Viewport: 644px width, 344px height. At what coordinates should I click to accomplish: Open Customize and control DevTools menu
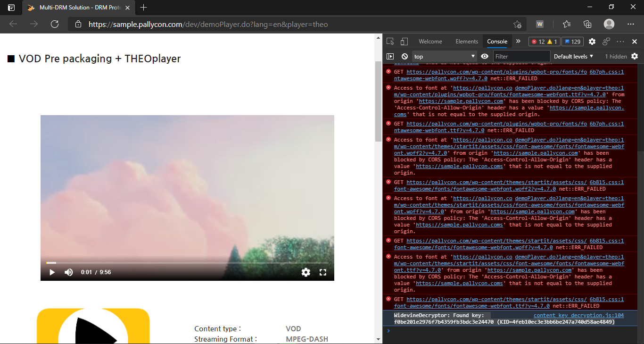(620, 42)
